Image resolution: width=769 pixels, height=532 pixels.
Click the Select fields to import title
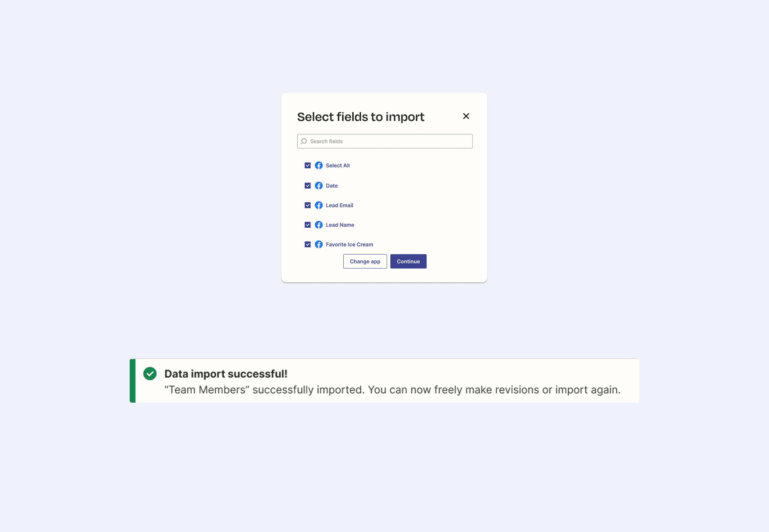[x=361, y=117]
